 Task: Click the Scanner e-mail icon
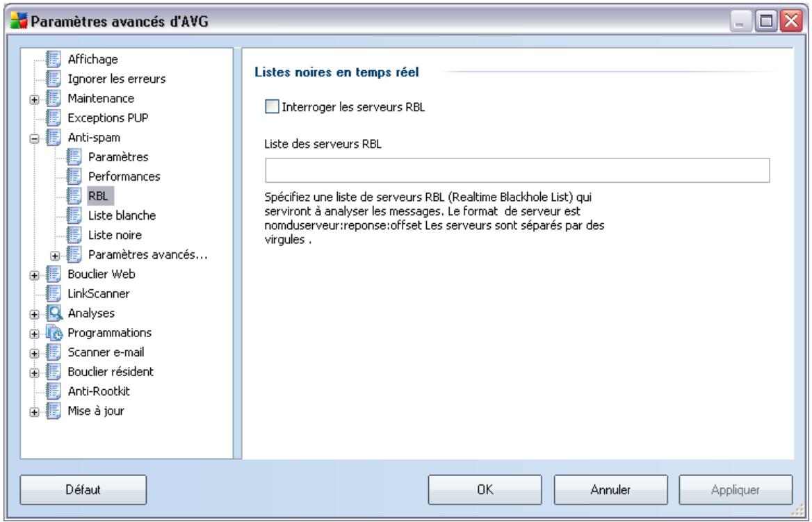54,352
